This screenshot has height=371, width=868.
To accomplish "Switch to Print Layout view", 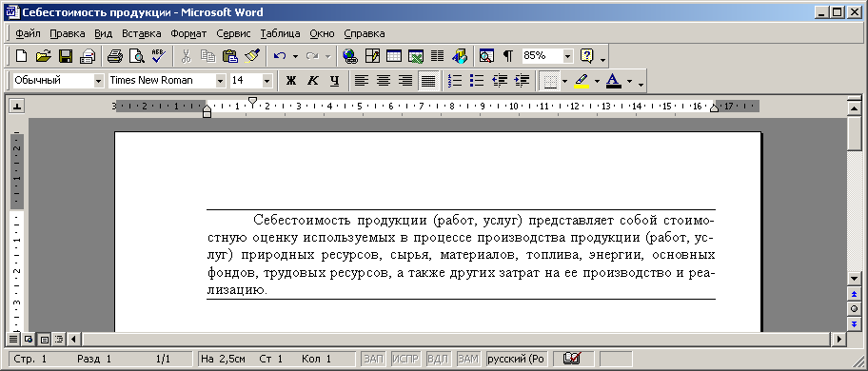I will pyautogui.click(x=45, y=339).
